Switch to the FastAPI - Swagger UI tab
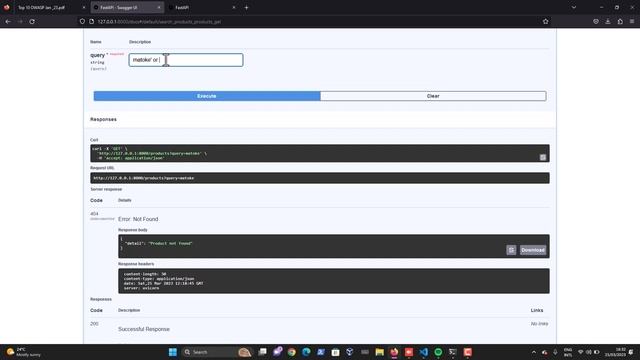 coord(127,7)
